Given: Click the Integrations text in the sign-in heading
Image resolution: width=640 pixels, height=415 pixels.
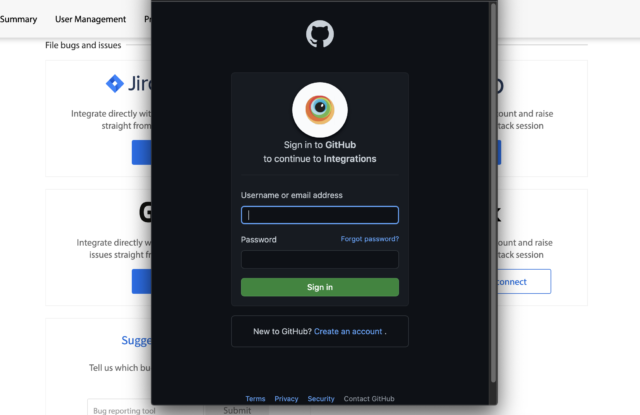Looking at the screenshot, I should (350, 159).
